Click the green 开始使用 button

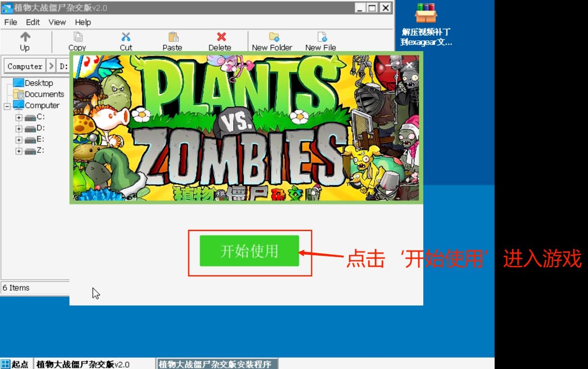pos(249,251)
